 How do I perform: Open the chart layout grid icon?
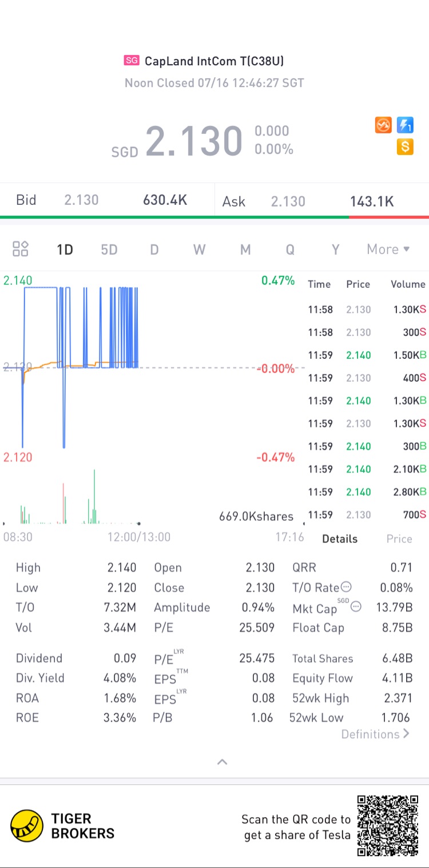click(x=21, y=249)
